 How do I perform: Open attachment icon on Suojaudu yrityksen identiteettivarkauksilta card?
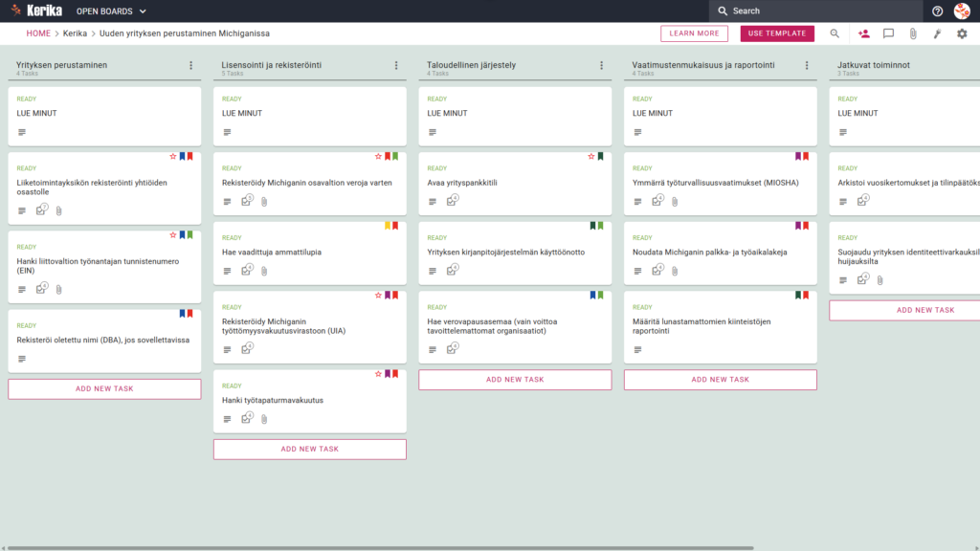[880, 280]
